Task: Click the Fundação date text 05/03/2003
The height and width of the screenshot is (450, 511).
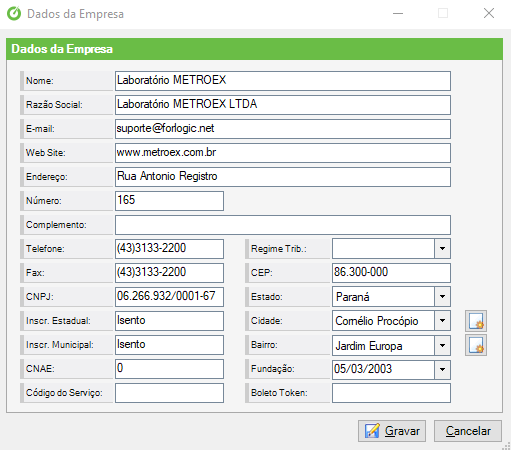Action: click(363, 369)
